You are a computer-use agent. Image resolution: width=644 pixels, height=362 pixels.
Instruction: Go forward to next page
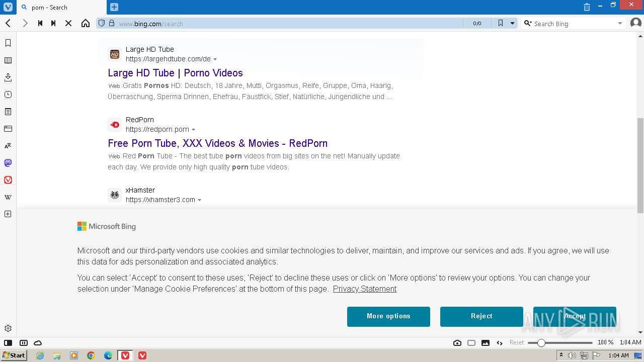click(x=25, y=23)
